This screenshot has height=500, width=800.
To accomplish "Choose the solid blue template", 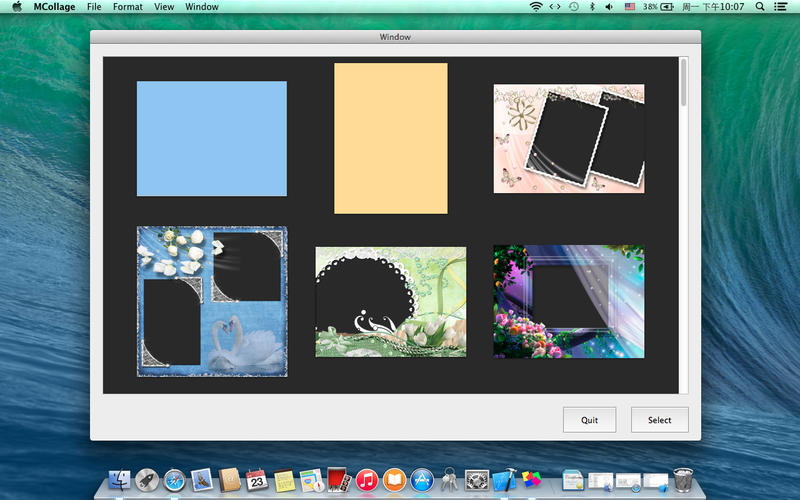I will click(x=211, y=138).
